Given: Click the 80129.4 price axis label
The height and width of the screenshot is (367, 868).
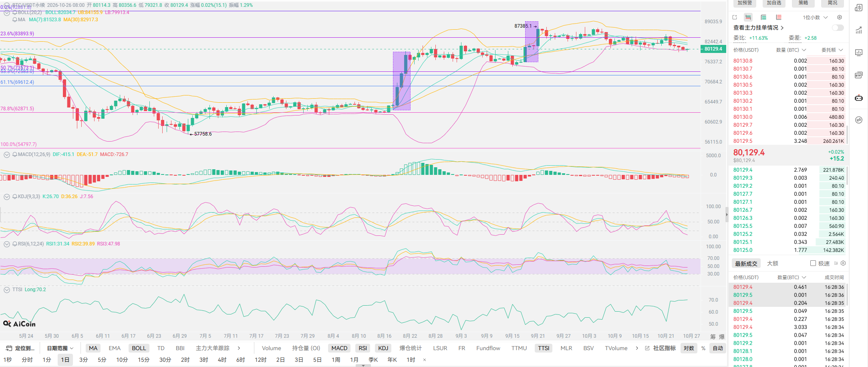Looking at the screenshot, I should coord(713,49).
